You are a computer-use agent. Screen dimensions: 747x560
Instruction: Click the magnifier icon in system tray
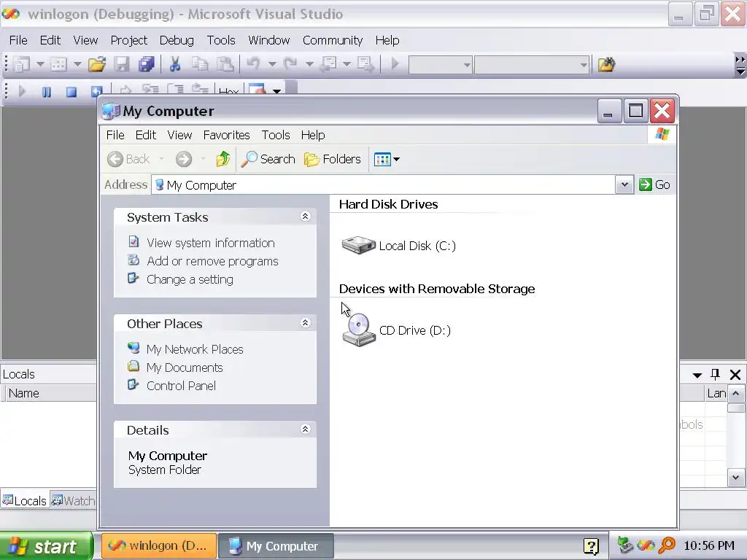coord(667,545)
